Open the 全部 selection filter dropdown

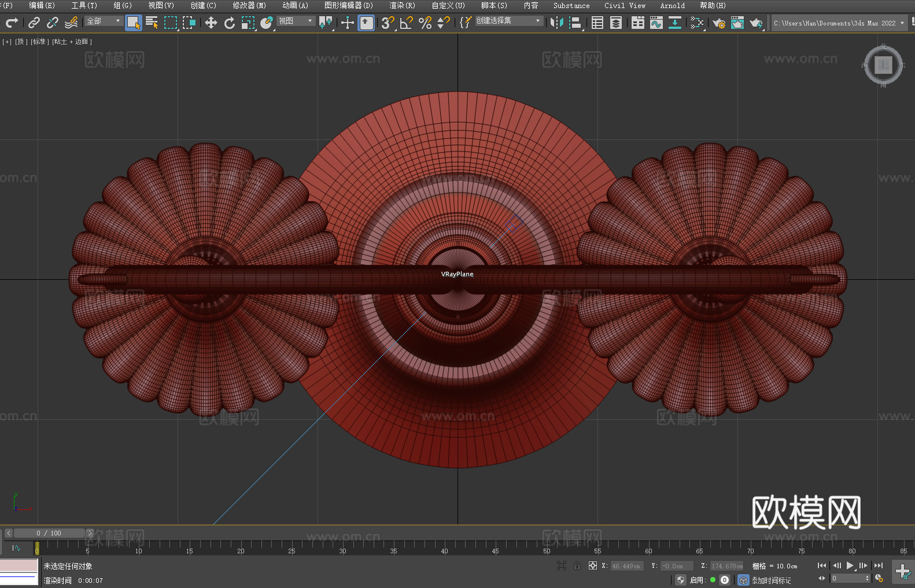[x=104, y=21]
